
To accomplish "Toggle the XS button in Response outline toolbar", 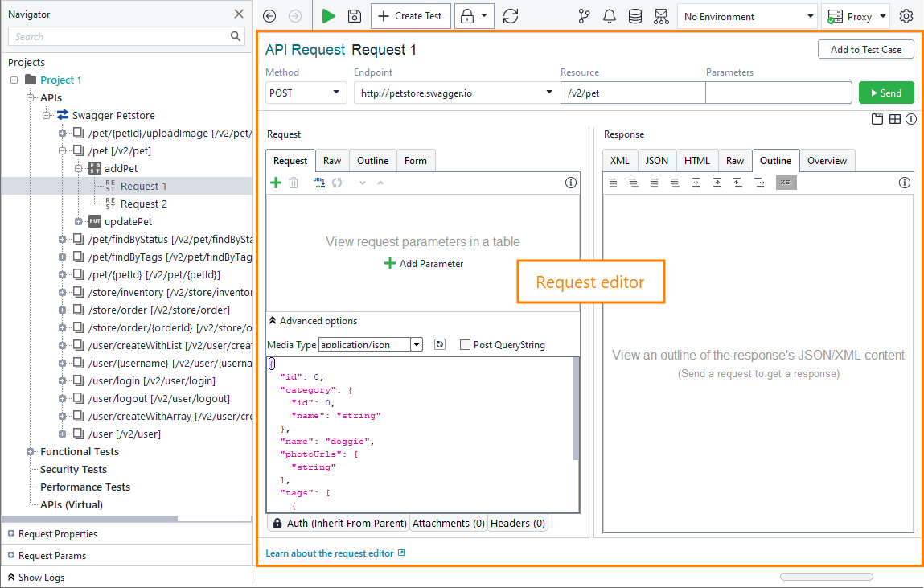I will [786, 183].
